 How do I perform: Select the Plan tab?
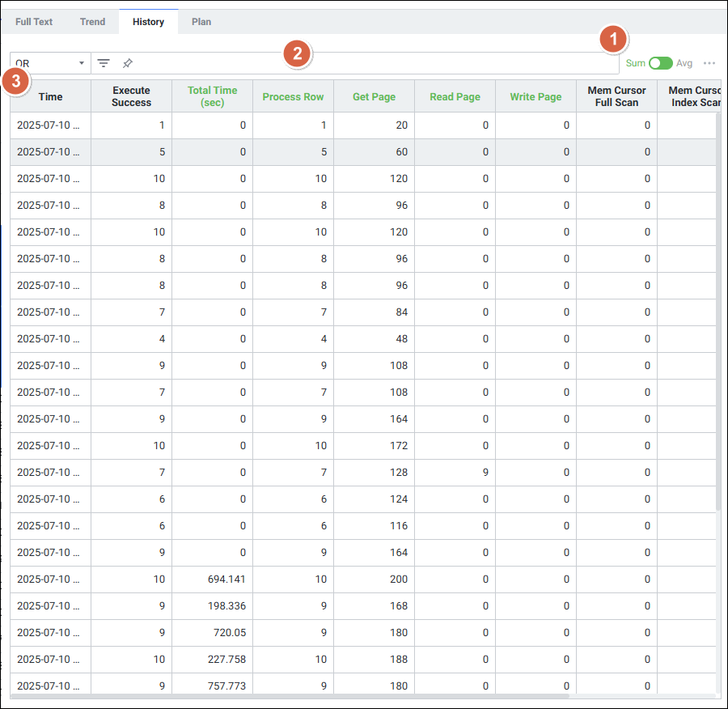(201, 22)
